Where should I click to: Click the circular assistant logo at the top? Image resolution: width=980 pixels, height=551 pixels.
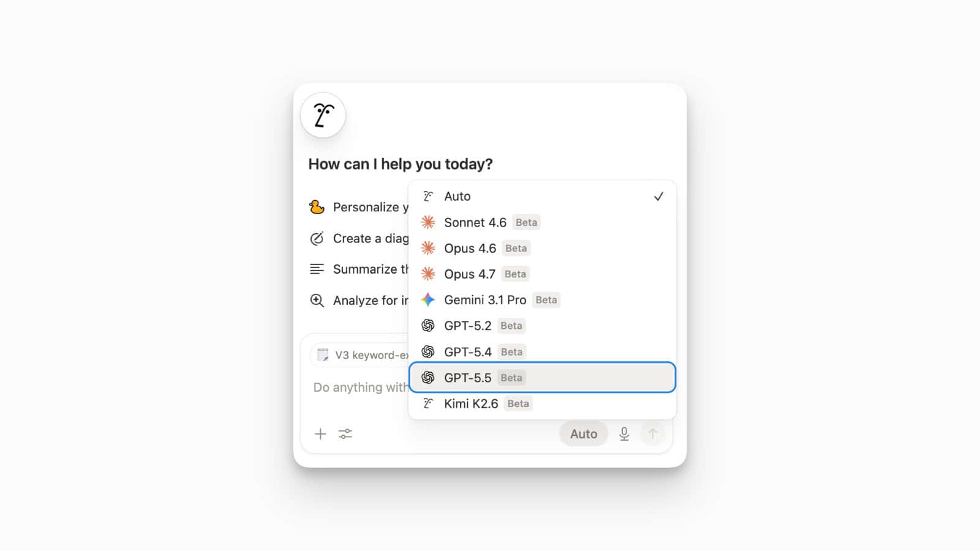click(323, 115)
